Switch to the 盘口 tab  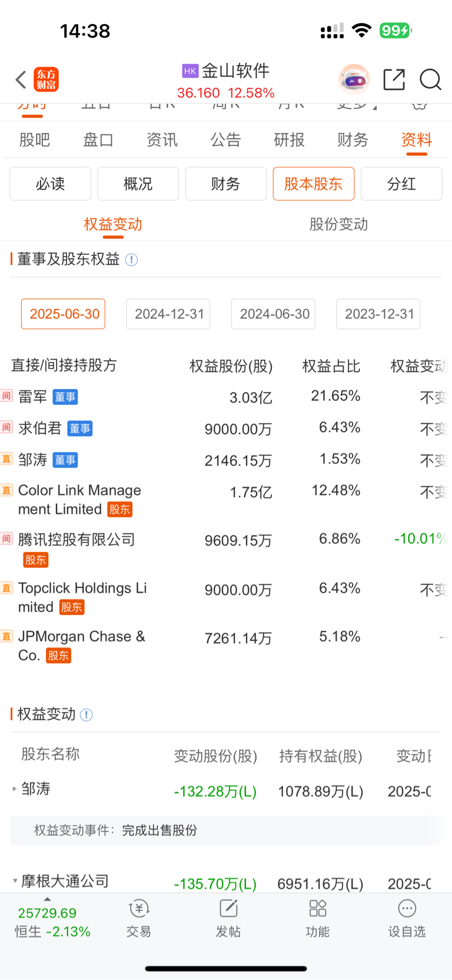pyautogui.click(x=98, y=140)
